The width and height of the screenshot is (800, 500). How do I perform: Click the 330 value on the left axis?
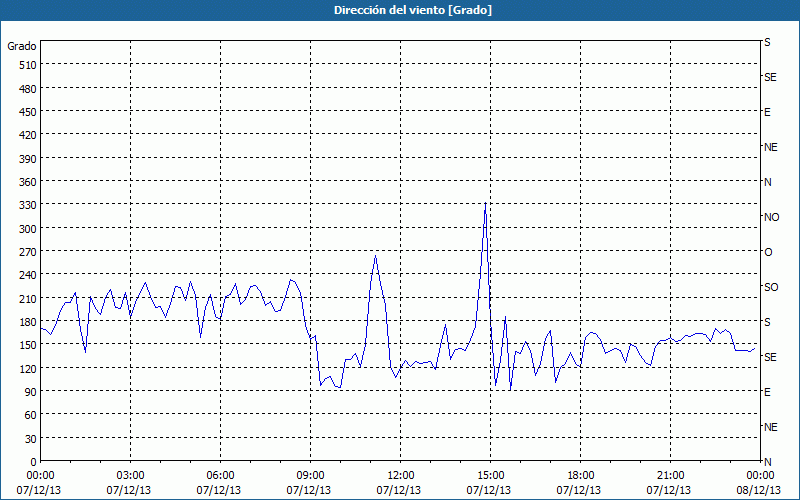(28, 205)
